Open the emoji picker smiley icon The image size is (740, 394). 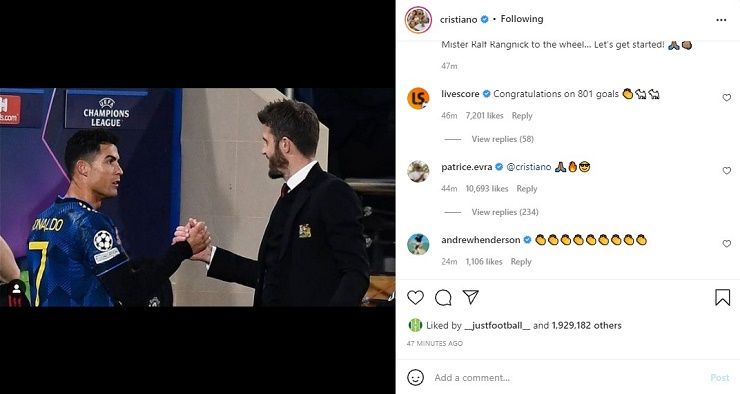415,377
